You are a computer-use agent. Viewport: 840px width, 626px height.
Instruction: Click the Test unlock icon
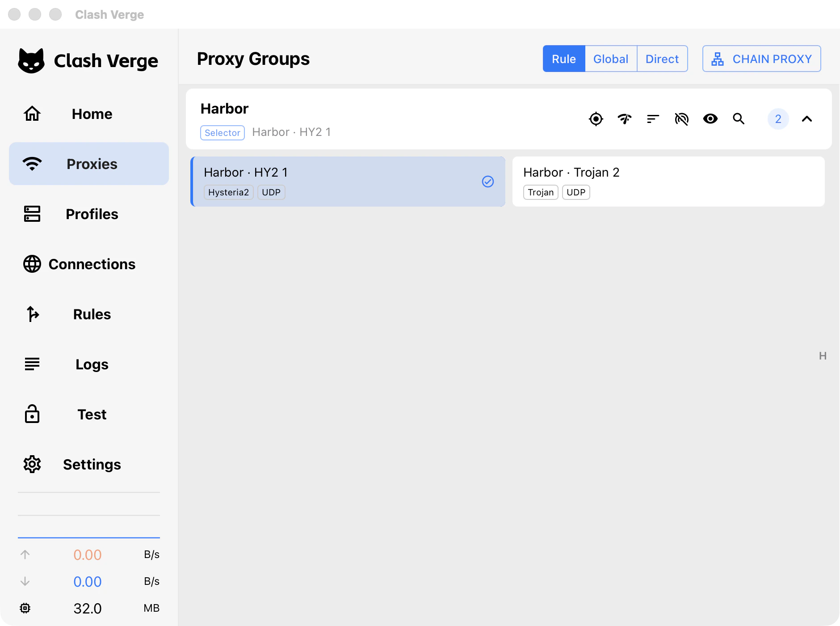tap(32, 414)
